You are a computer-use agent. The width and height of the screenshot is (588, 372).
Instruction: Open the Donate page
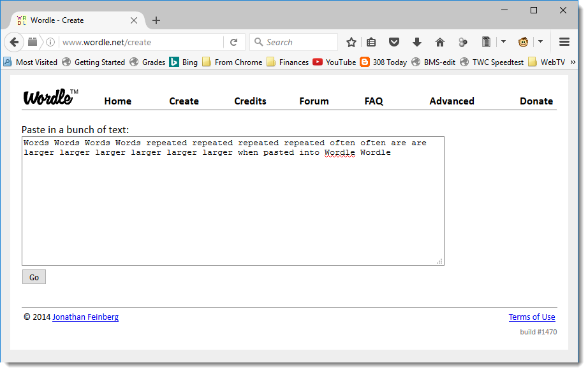pyautogui.click(x=536, y=101)
